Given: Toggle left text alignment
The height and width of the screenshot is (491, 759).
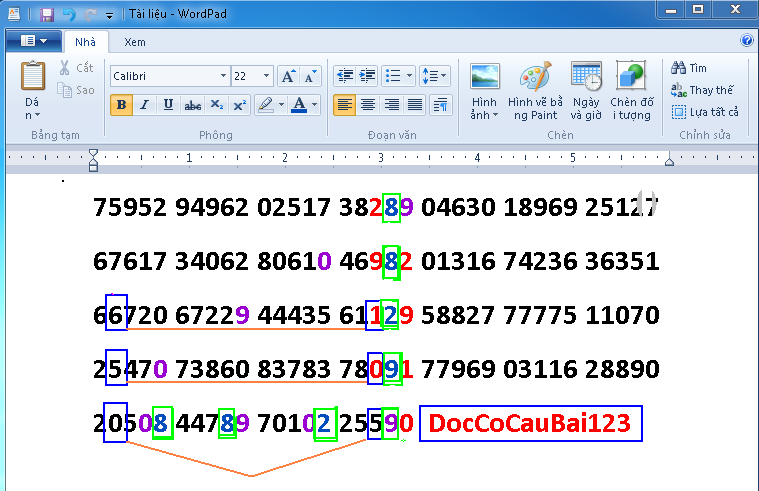Looking at the screenshot, I should (x=344, y=105).
